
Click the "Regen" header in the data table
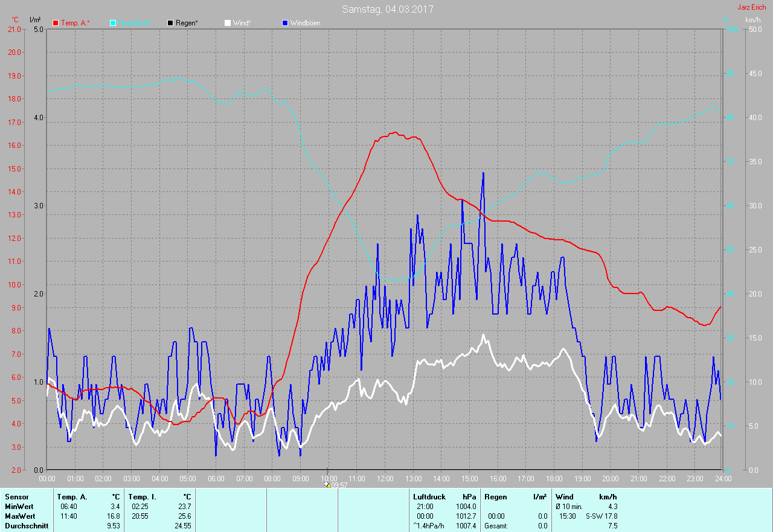[x=496, y=497]
